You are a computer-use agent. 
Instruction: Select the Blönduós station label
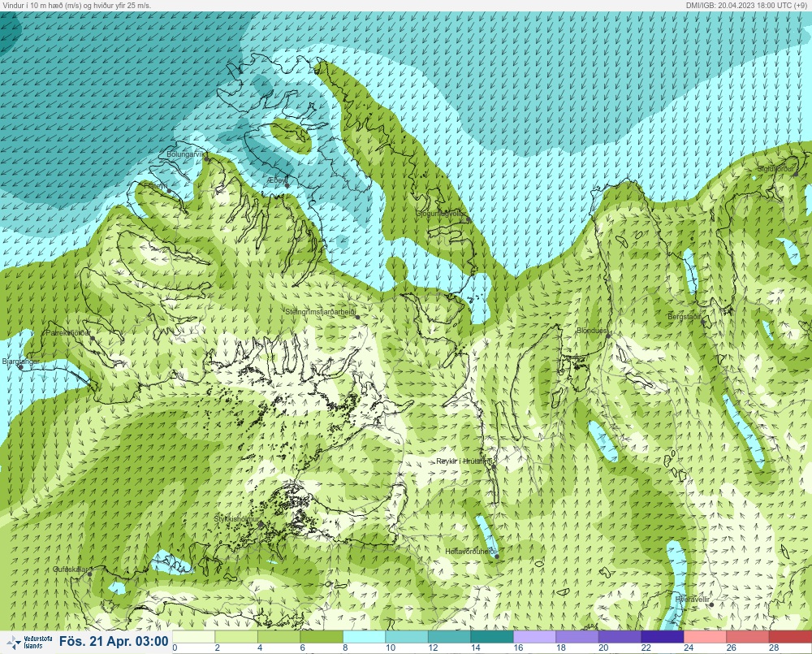click(x=592, y=331)
